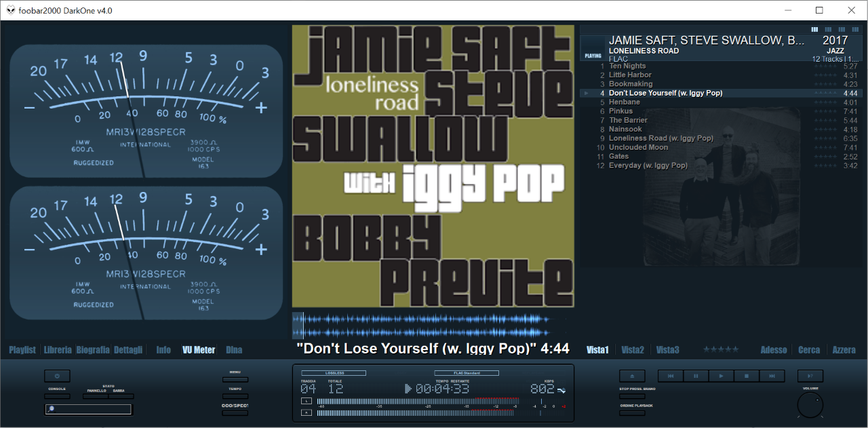Click the random play button beside next
Image resolution: width=868 pixels, height=428 pixels.
810,376
